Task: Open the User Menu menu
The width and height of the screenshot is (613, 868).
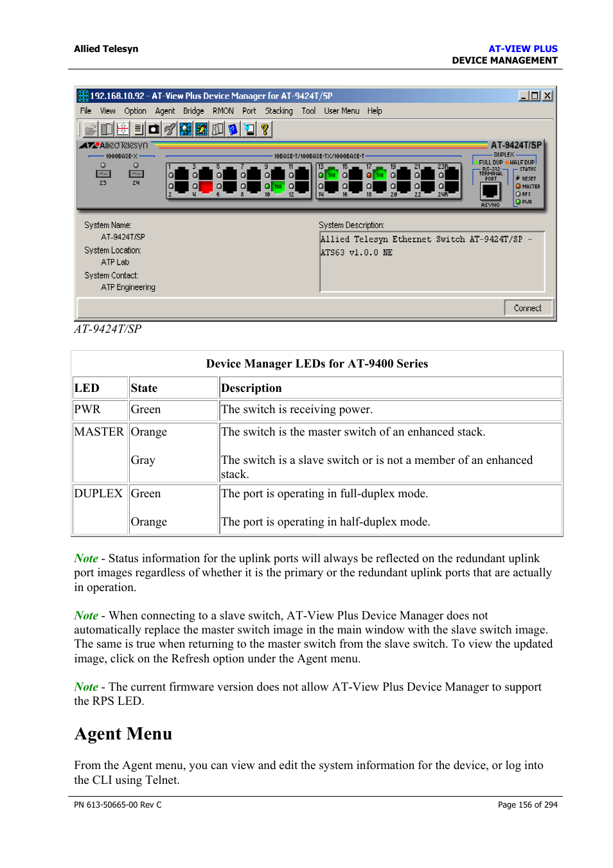Action: pos(341,111)
